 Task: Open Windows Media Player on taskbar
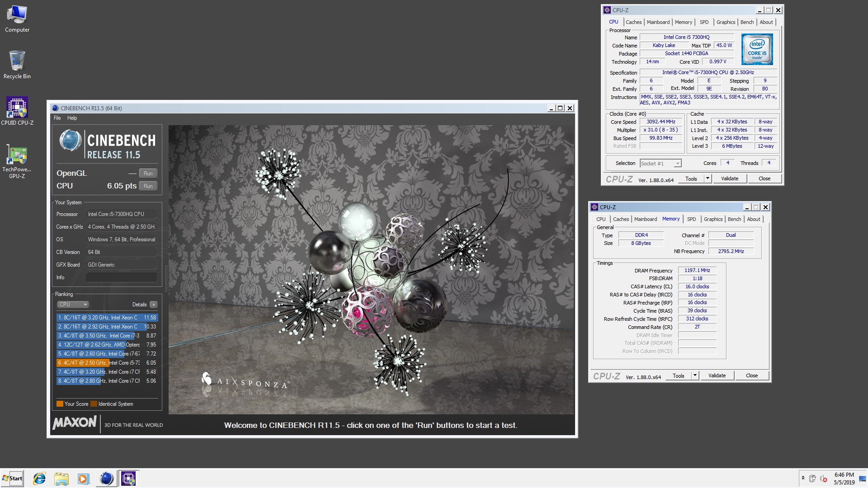point(83,479)
